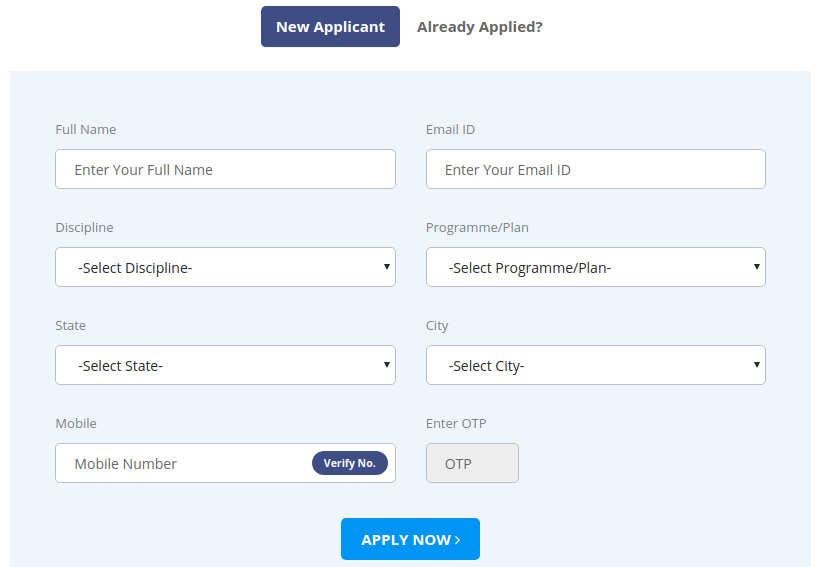Open the Select Discipline dropdown
The height and width of the screenshot is (567, 823).
tap(225, 267)
